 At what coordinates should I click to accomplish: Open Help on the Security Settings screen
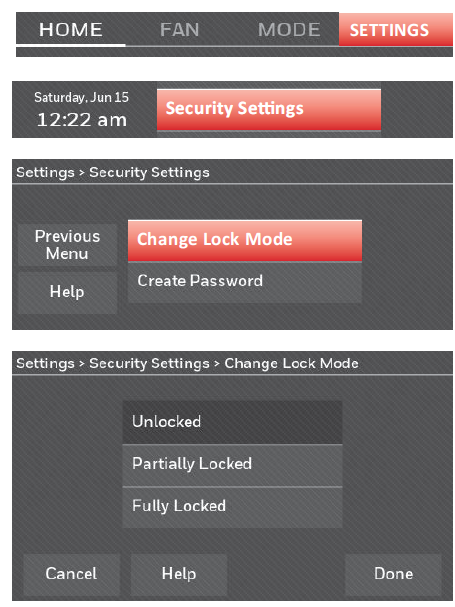tap(67, 292)
